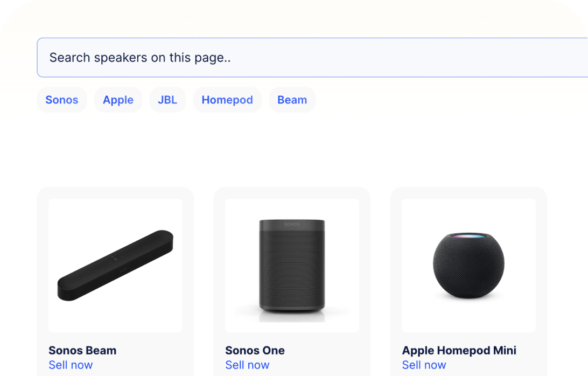Open the Apple Homepod Mini image

tap(468, 265)
